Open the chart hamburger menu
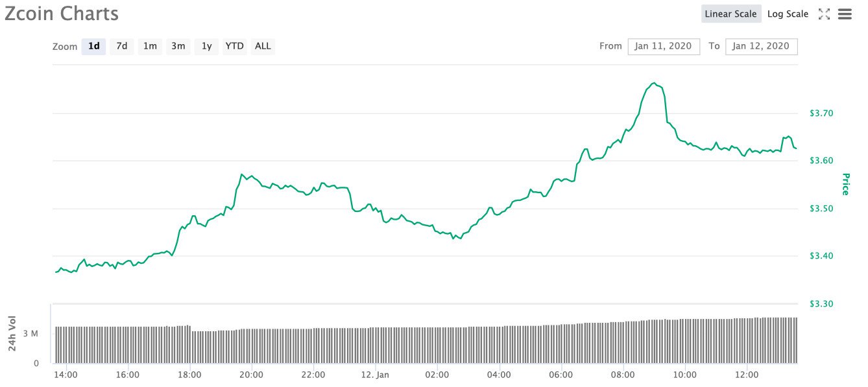Viewport: 868px width, 387px height. tap(845, 14)
